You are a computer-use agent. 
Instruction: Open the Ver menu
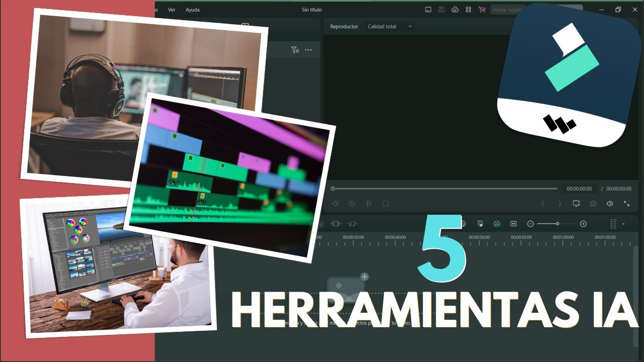(x=172, y=10)
